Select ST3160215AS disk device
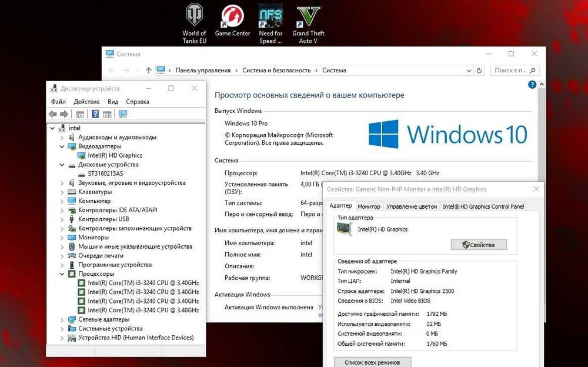 [105, 174]
